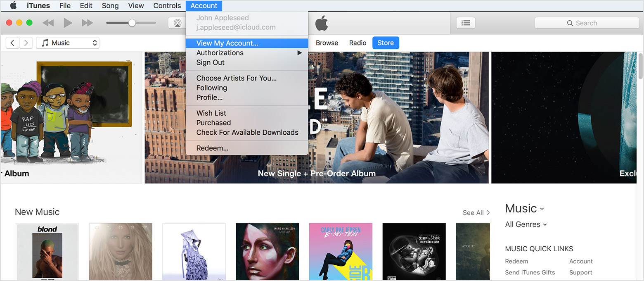Open the Amos Lee album cover
Image resolution: width=644 pixels, height=281 pixels.
click(x=473, y=252)
